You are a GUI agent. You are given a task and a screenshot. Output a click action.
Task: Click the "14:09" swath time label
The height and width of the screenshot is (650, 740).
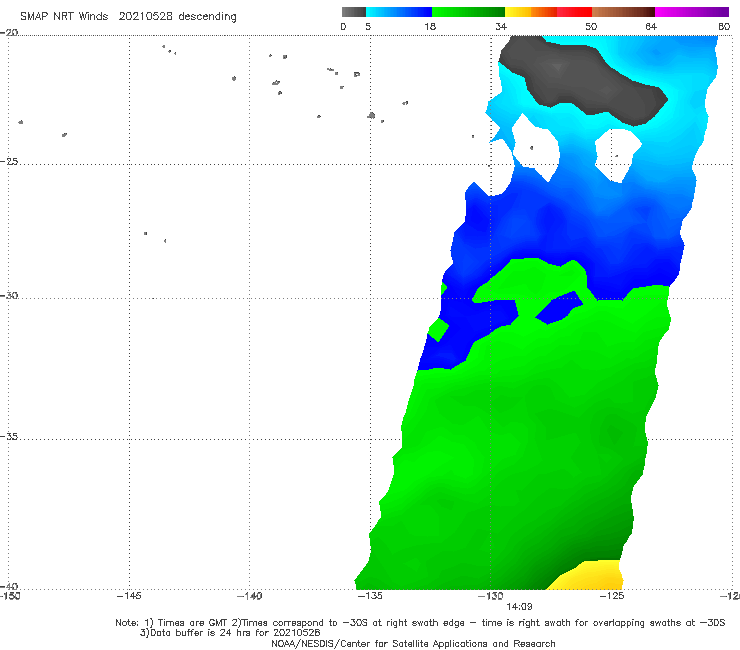(x=519, y=607)
